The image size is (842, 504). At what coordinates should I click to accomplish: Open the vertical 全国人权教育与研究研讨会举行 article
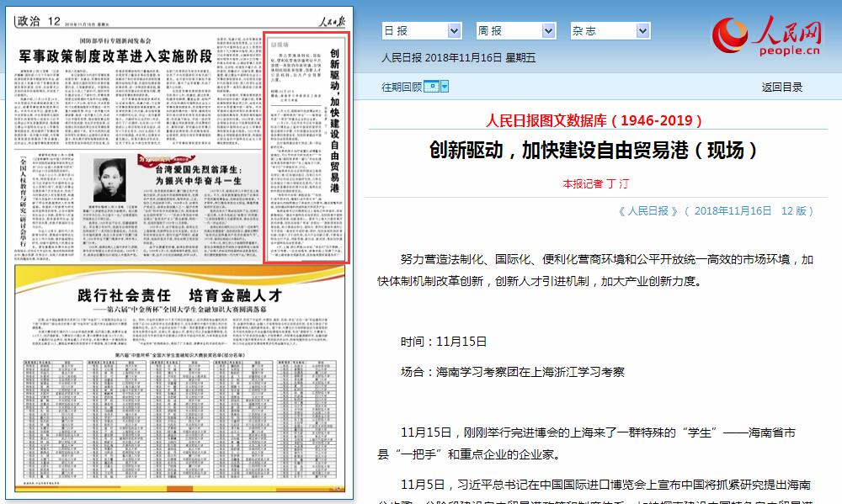coord(23,202)
